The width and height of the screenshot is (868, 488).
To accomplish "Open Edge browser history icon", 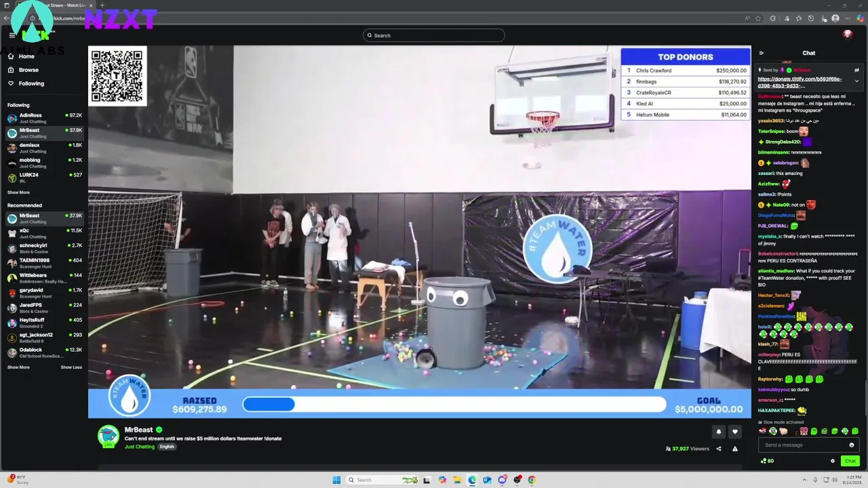I will tap(811, 18).
